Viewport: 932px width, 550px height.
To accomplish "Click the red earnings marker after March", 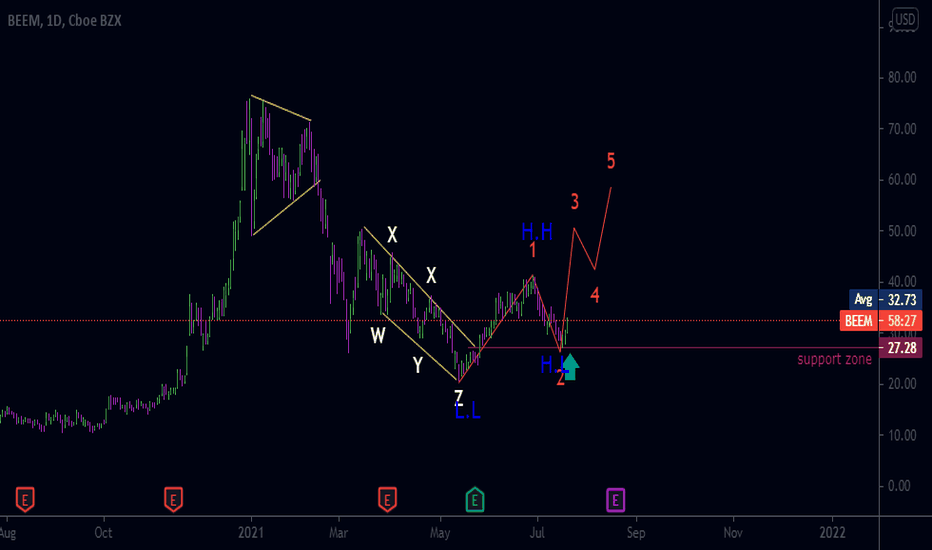I will pyautogui.click(x=387, y=499).
